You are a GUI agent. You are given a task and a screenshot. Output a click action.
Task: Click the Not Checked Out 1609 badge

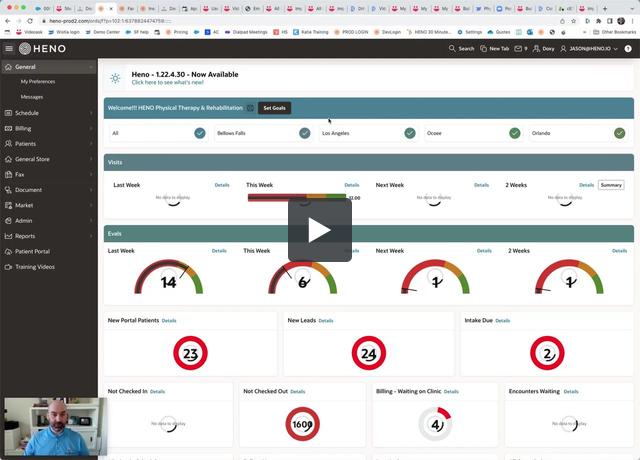302,424
